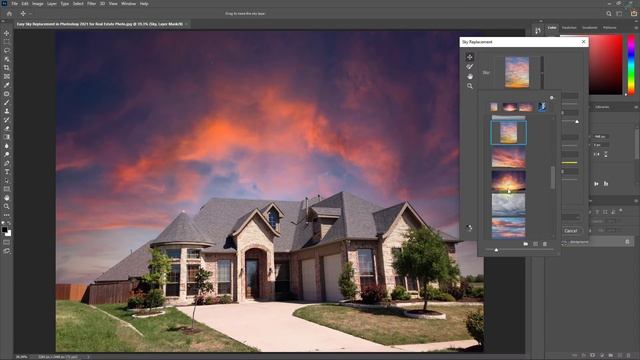Click the foreground color black swatch
The width and height of the screenshot is (640, 360).
[4, 230]
